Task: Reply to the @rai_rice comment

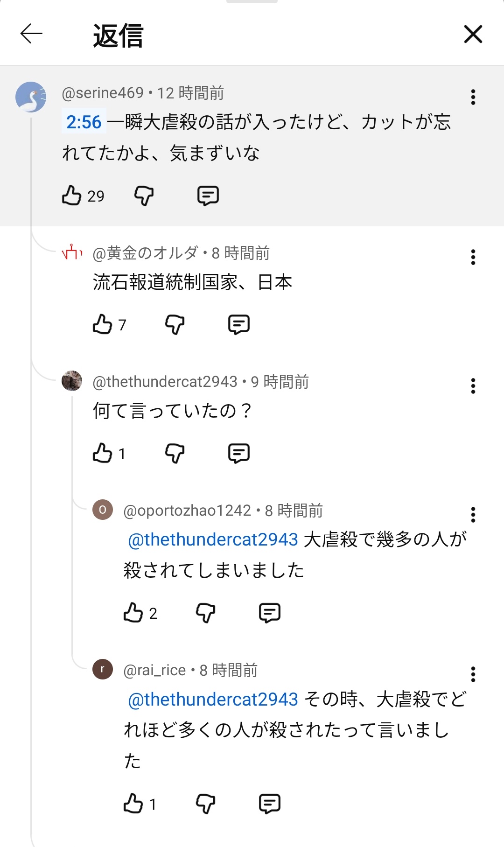Action: tap(269, 804)
